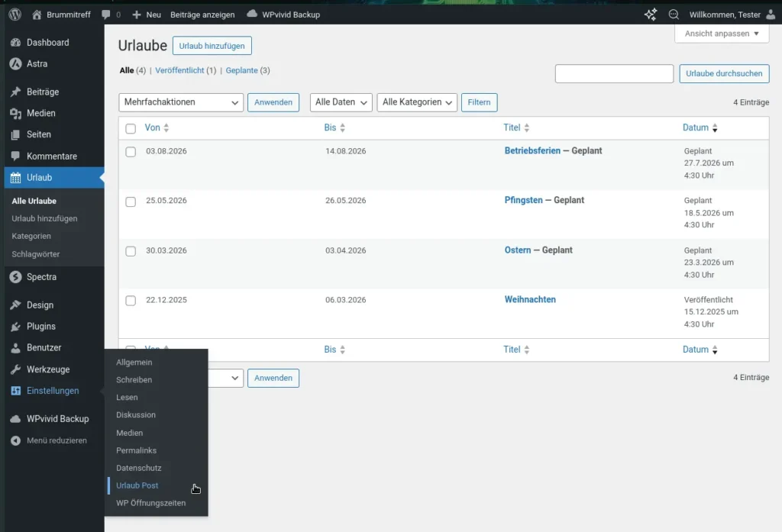The image size is (782, 532).
Task: Open Kategorien in Urlaub submenu
Action: tap(31, 237)
